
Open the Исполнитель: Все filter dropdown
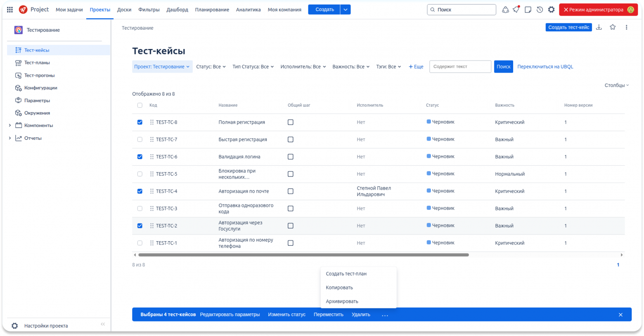pyautogui.click(x=303, y=67)
